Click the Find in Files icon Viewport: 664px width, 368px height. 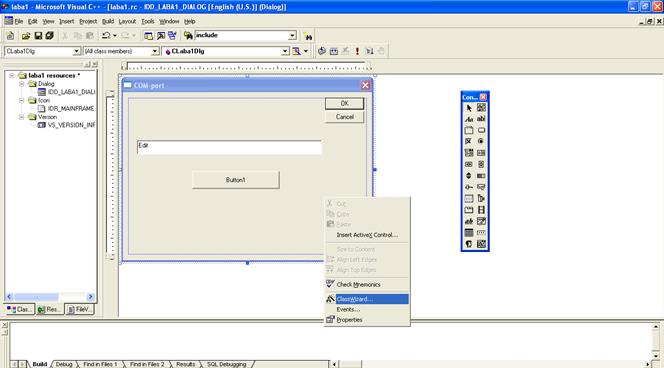(x=188, y=36)
